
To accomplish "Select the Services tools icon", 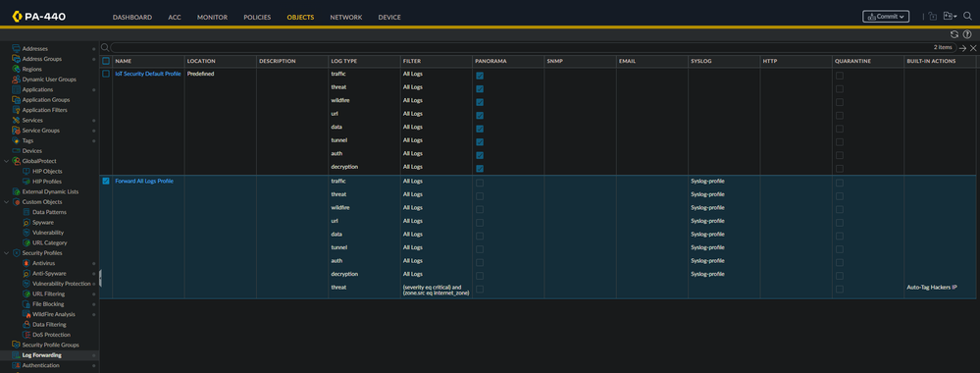I will (17, 120).
